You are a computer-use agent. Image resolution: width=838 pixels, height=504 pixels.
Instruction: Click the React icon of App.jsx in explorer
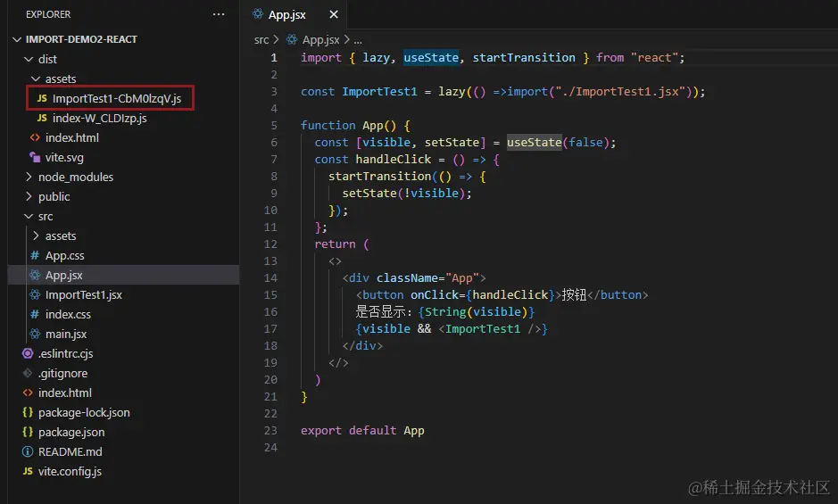pos(35,276)
